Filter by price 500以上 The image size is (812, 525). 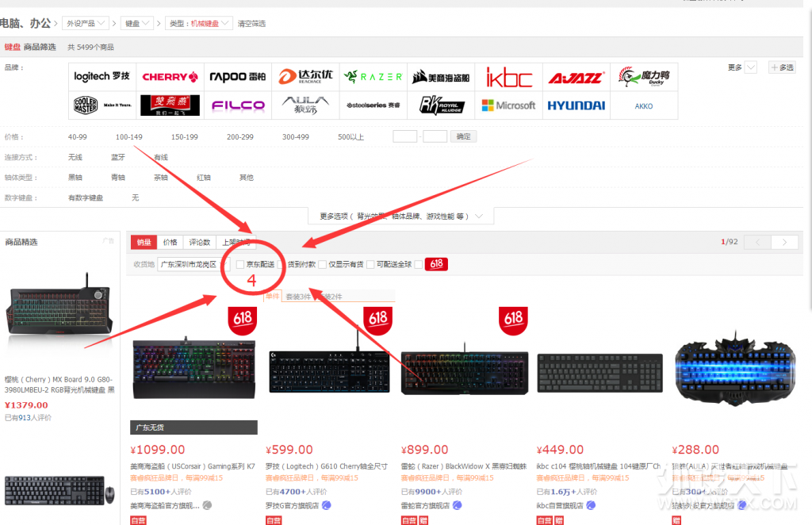[351, 137]
